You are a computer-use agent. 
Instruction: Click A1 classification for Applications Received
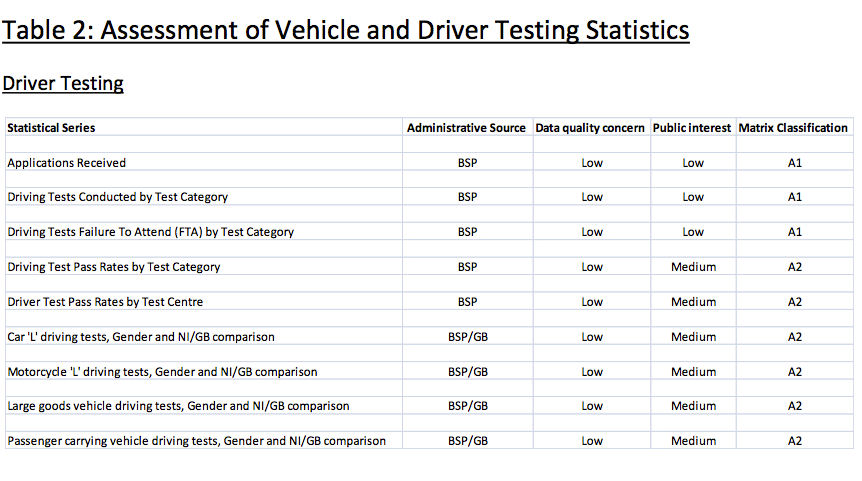(x=795, y=163)
